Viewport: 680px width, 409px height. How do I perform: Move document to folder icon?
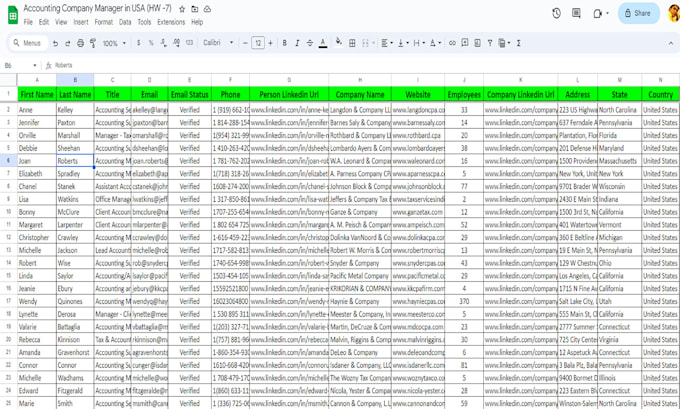click(195, 9)
